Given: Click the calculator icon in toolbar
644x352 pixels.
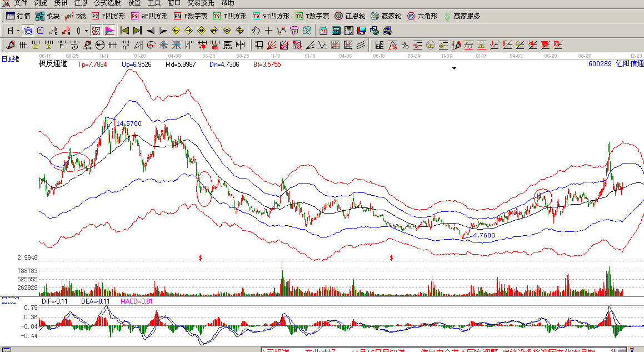Looking at the screenshot, I should pos(336,31).
